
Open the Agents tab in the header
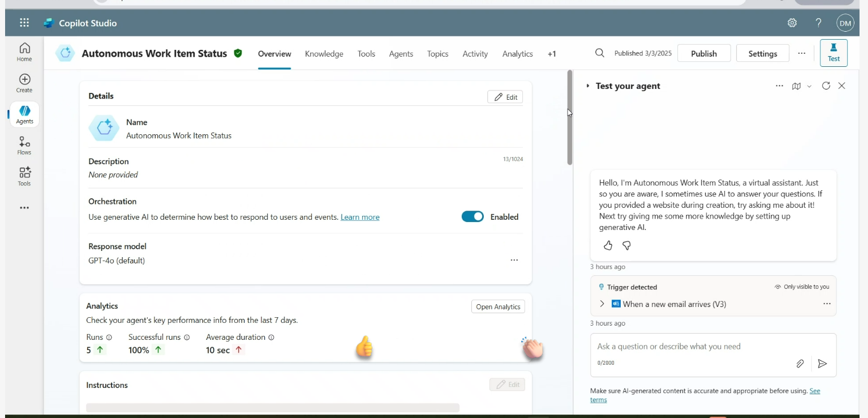(401, 54)
